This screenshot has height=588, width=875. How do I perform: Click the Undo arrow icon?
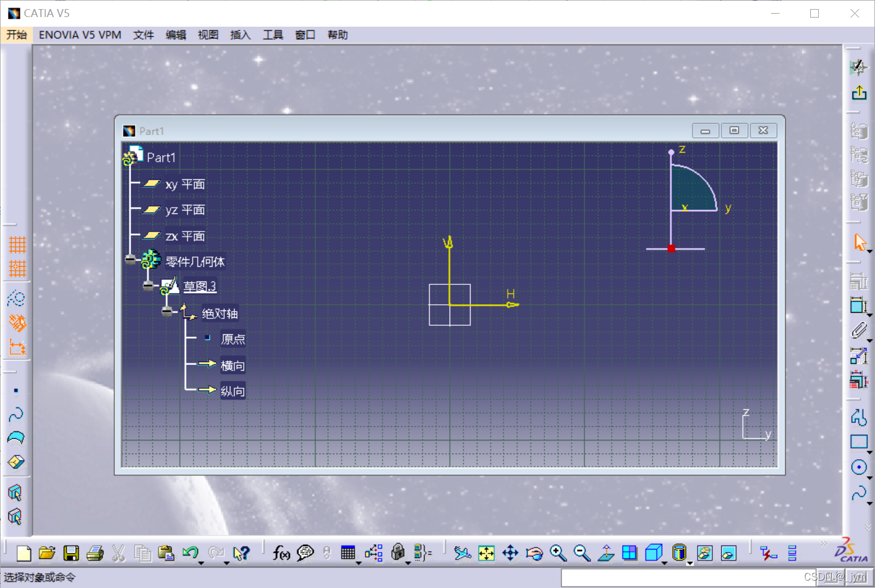point(190,552)
